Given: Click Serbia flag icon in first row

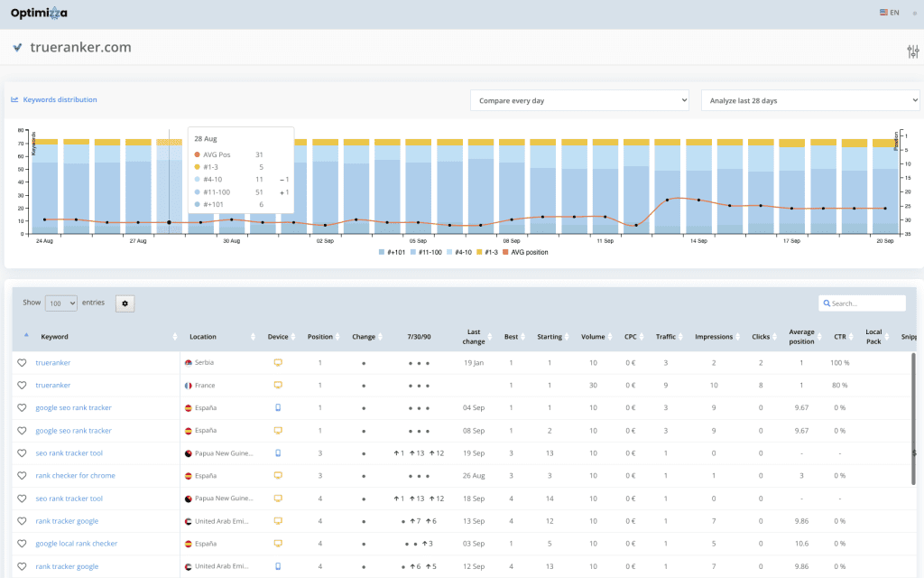Looking at the screenshot, I should click(189, 363).
